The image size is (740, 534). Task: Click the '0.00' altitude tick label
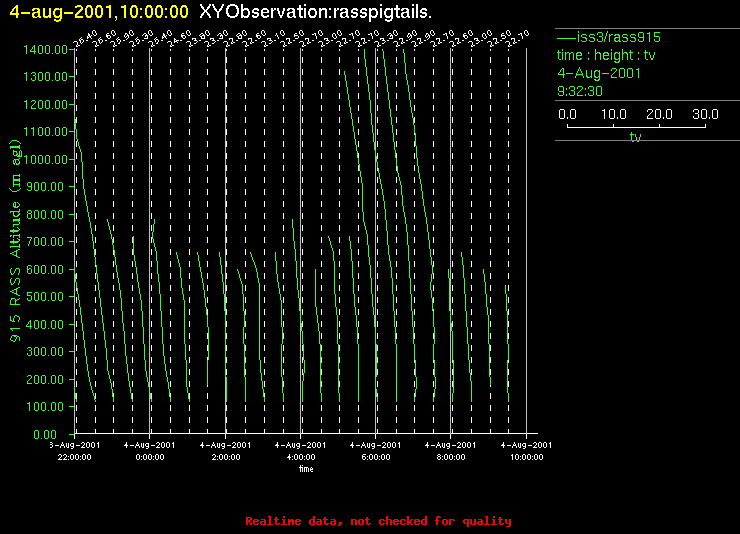click(x=45, y=434)
